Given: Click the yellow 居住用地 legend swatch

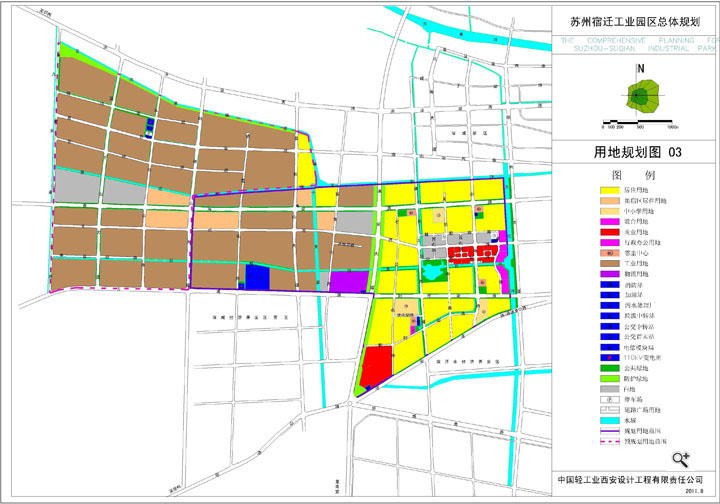Looking at the screenshot, I should pos(610,190).
